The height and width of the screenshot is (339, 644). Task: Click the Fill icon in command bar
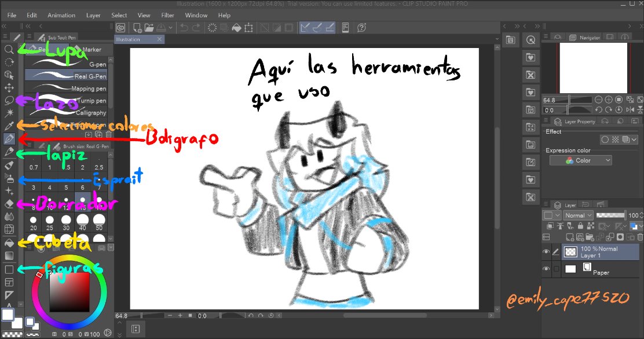(x=236, y=28)
